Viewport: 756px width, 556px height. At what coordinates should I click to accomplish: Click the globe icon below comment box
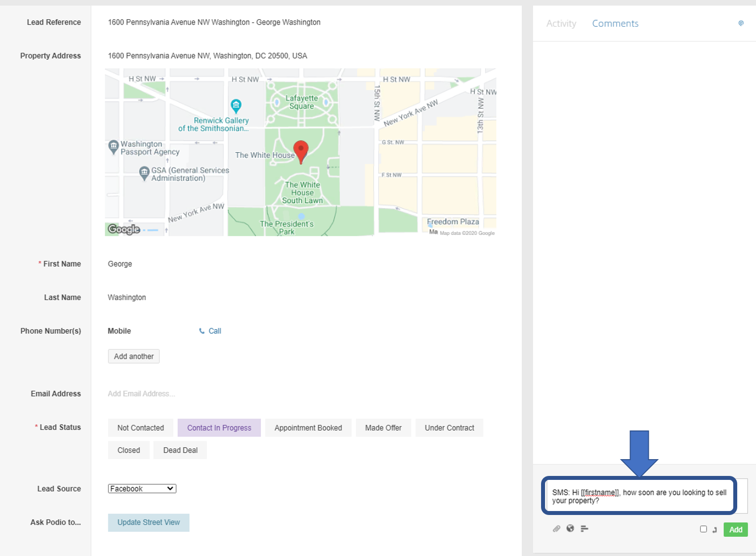[x=570, y=528]
